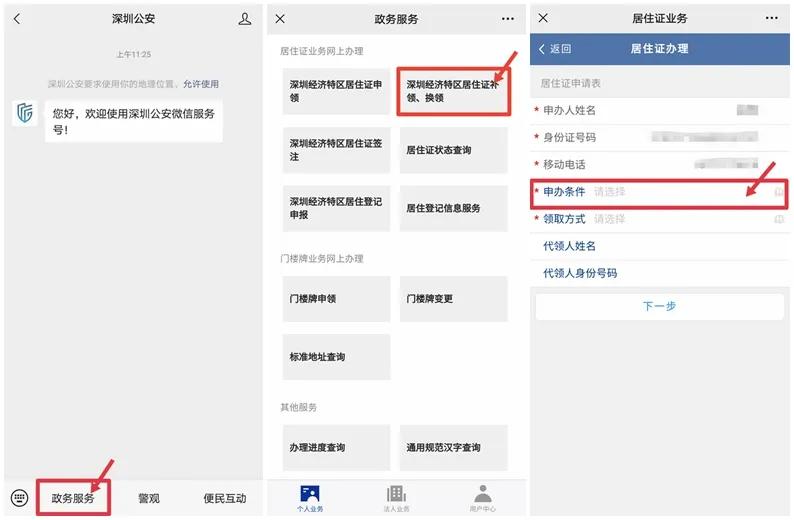Open the 申办条件 dropdown
Image resolution: width=794 pixels, height=520 pixels.
[x=660, y=192]
